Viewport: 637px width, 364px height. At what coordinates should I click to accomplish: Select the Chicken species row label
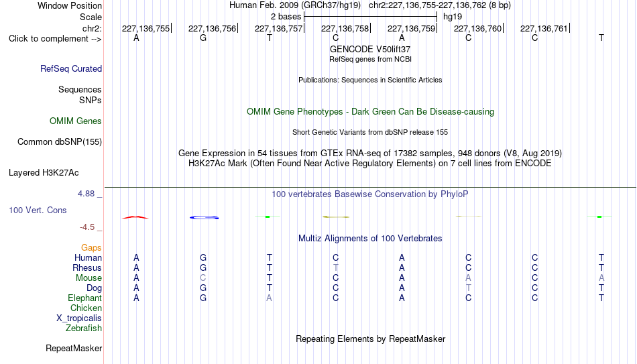(86, 308)
